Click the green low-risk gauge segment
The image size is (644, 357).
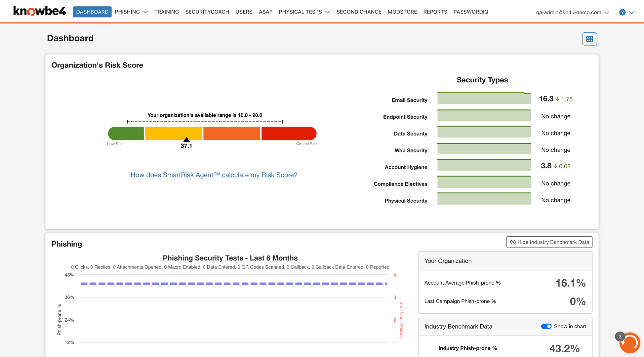click(x=126, y=134)
